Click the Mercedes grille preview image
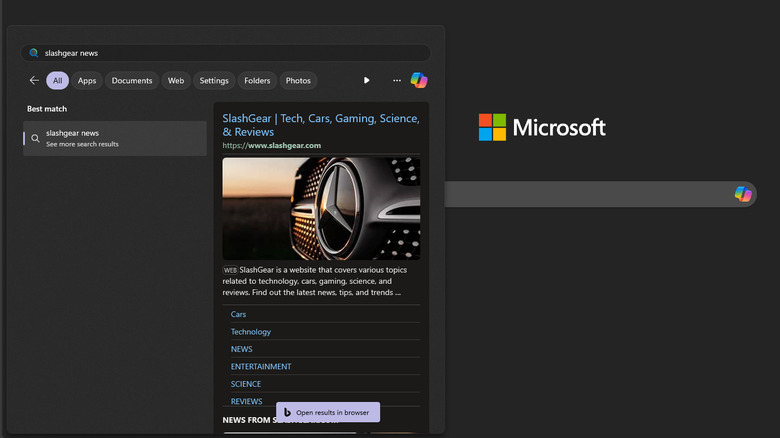 (x=321, y=208)
